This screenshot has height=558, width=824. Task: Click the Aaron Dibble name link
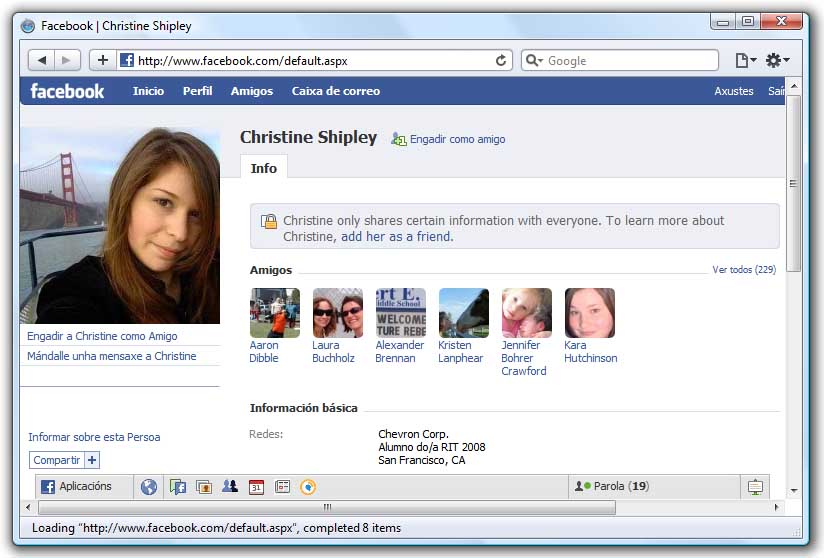coord(264,352)
